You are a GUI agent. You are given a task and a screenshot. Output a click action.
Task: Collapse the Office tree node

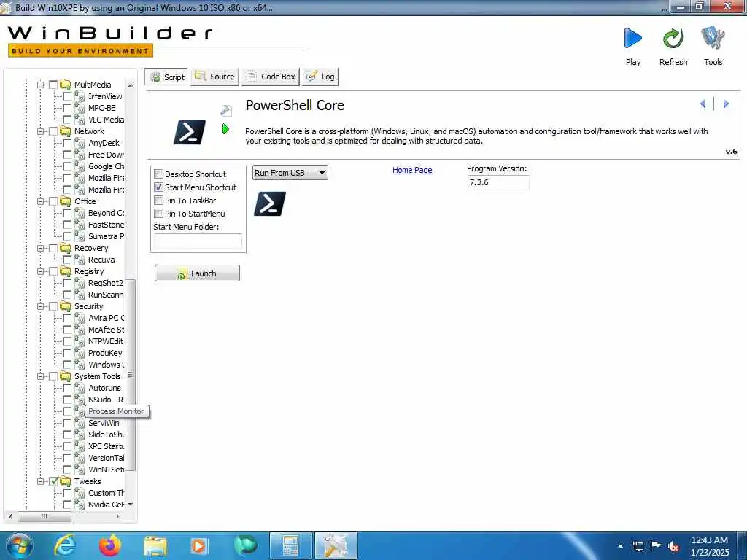41,201
